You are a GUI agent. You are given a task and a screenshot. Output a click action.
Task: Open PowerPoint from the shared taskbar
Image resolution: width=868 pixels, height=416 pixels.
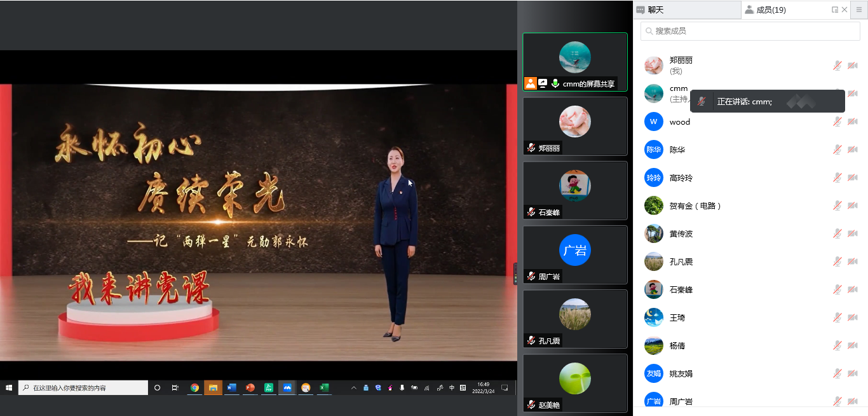tap(250, 387)
